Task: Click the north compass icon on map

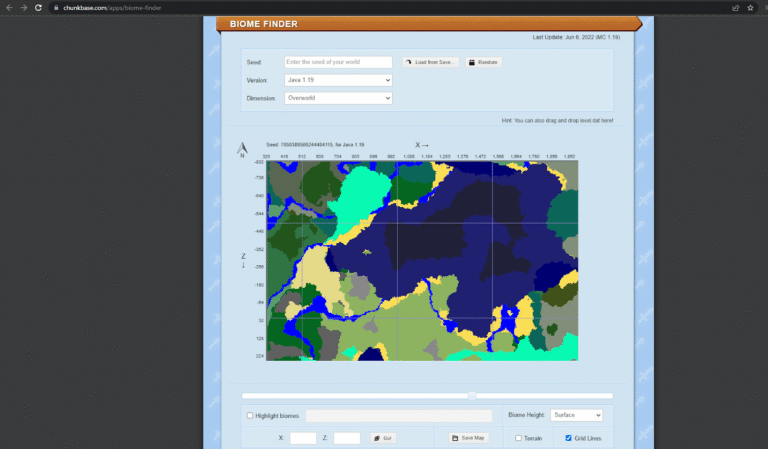Action: [241, 149]
